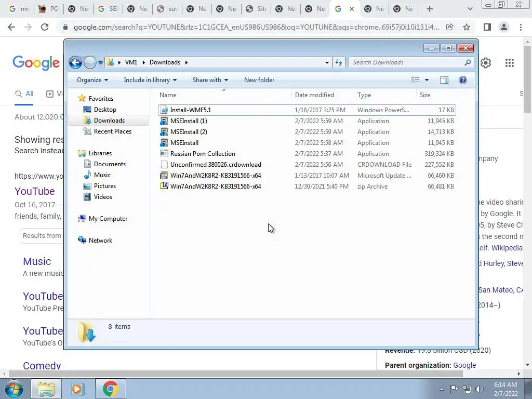Select the Win7AndW2K8R2 Microsoft Update file icon
Image resolution: width=532 pixels, height=399 pixels.
click(164, 176)
